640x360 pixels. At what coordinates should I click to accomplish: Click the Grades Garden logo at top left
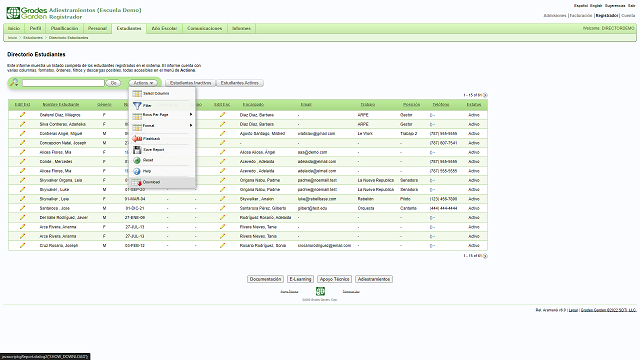point(27,13)
